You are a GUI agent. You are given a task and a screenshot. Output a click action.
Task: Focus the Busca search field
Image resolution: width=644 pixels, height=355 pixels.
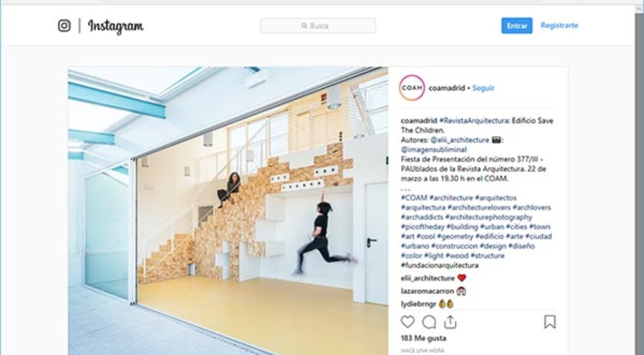318,26
